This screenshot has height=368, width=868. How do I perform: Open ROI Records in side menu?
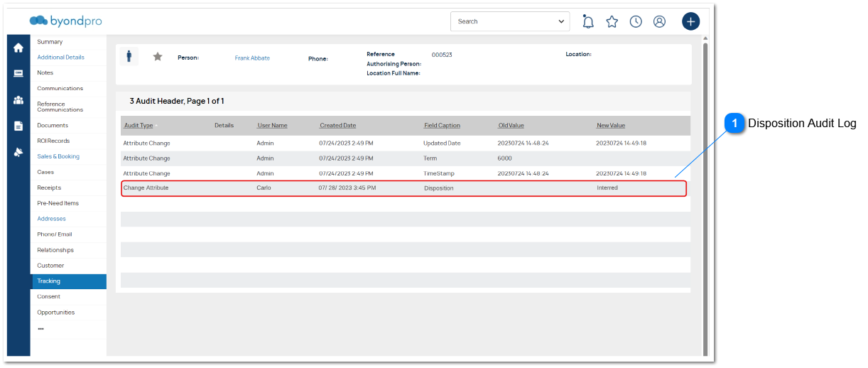pos(53,141)
